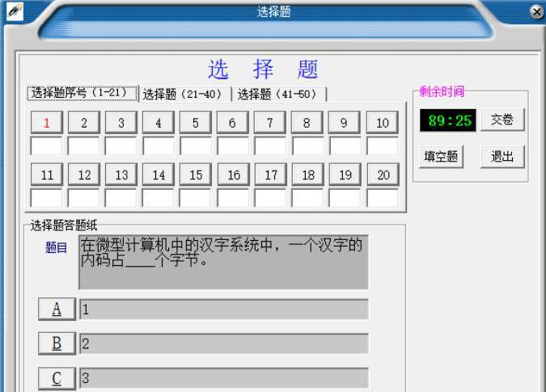The height and width of the screenshot is (392, 546).
Task: Jump to question 19
Action: [345, 175]
